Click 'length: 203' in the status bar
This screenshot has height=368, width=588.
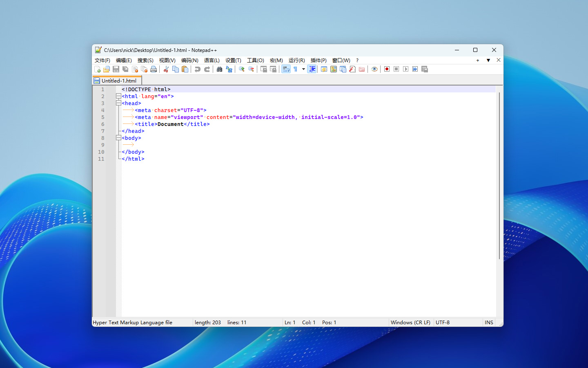pyautogui.click(x=208, y=322)
